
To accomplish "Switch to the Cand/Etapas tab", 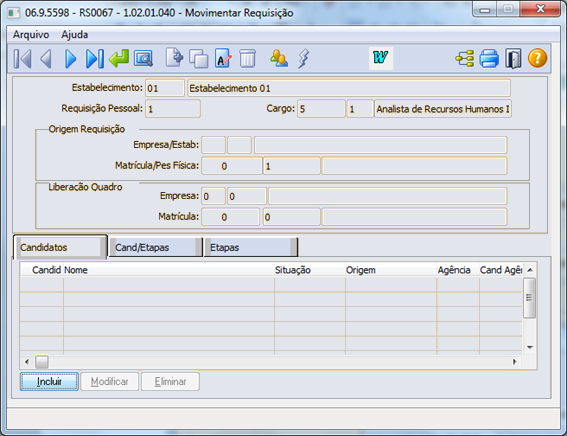I will [155, 247].
